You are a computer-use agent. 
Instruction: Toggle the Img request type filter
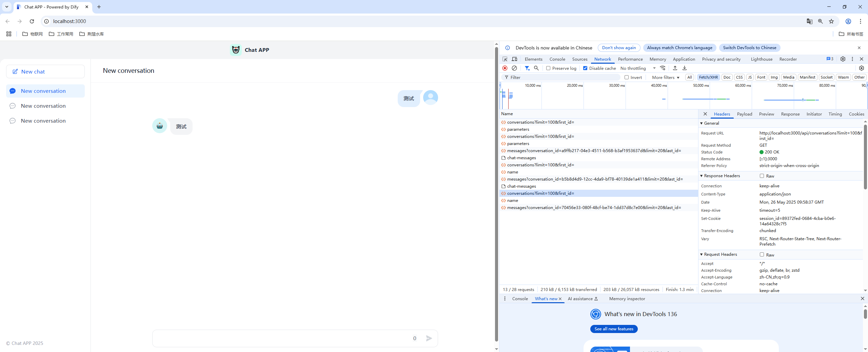point(774,77)
